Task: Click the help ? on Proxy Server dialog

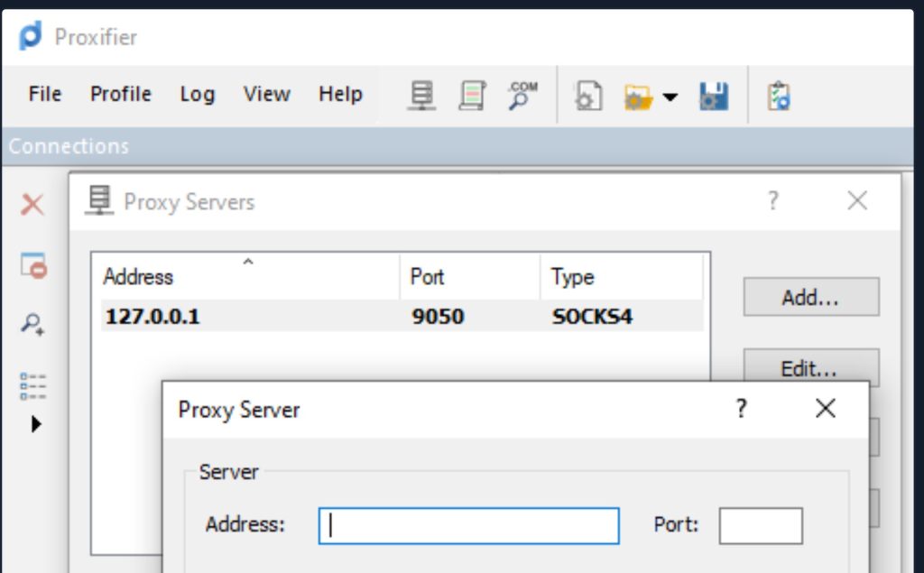Action: coord(742,408)
